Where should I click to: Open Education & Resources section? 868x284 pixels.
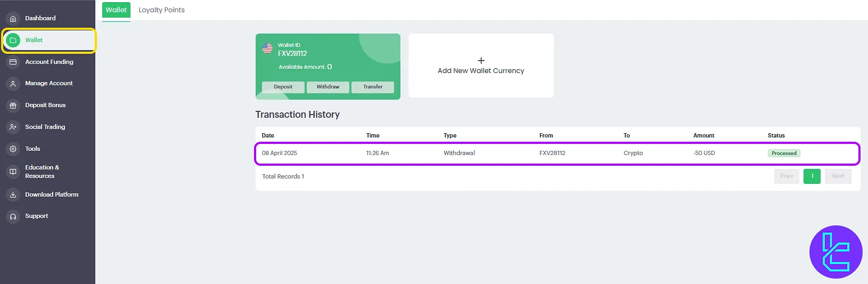tap(42, 172)
